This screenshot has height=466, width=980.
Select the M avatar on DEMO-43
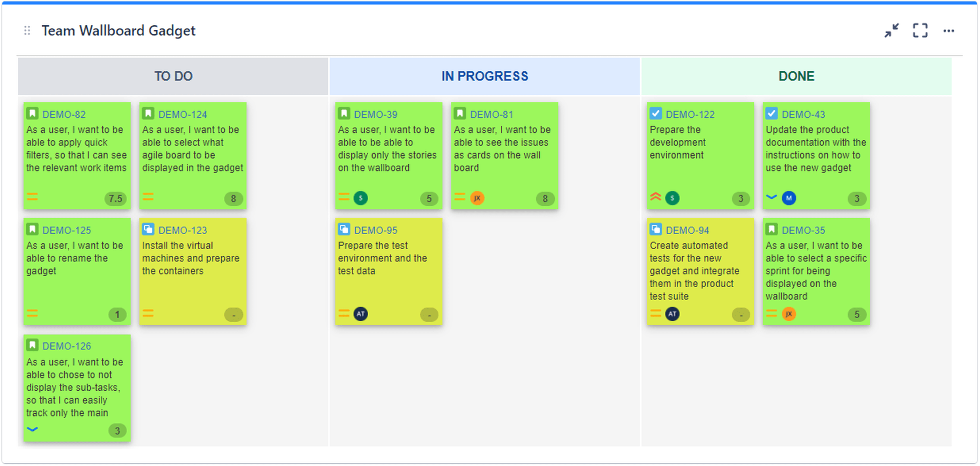[x=789, y=198]
